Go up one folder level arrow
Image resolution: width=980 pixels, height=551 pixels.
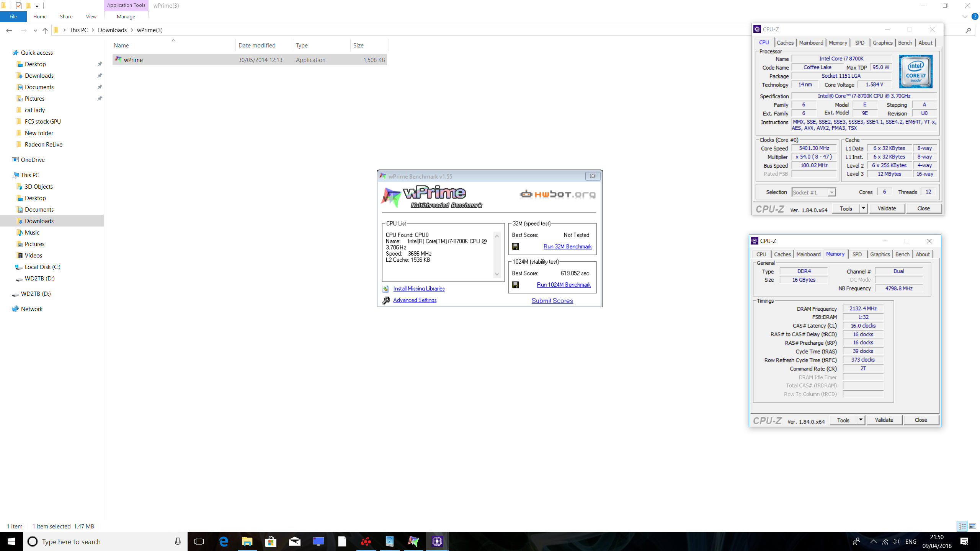pos(45,30)
